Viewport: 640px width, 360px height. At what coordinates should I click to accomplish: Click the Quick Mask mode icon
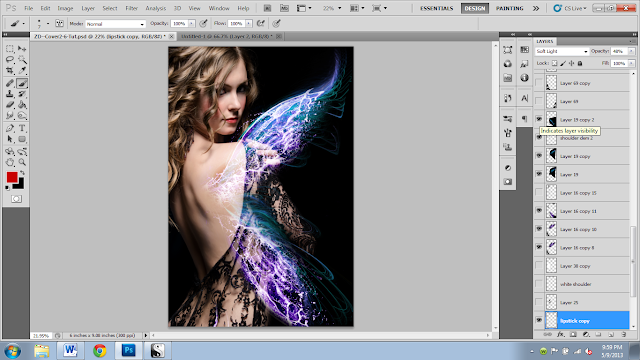pyautogui.click(x=16, y=199)
